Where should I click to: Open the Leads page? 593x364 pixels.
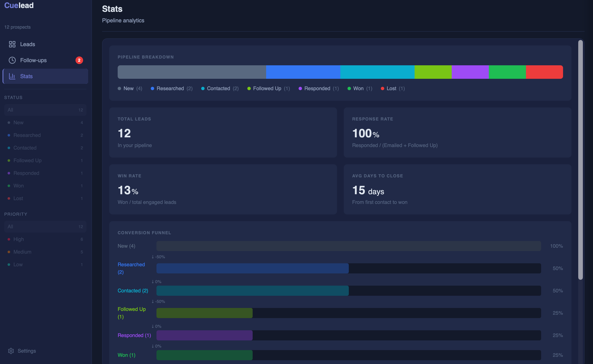pos(27,44)
